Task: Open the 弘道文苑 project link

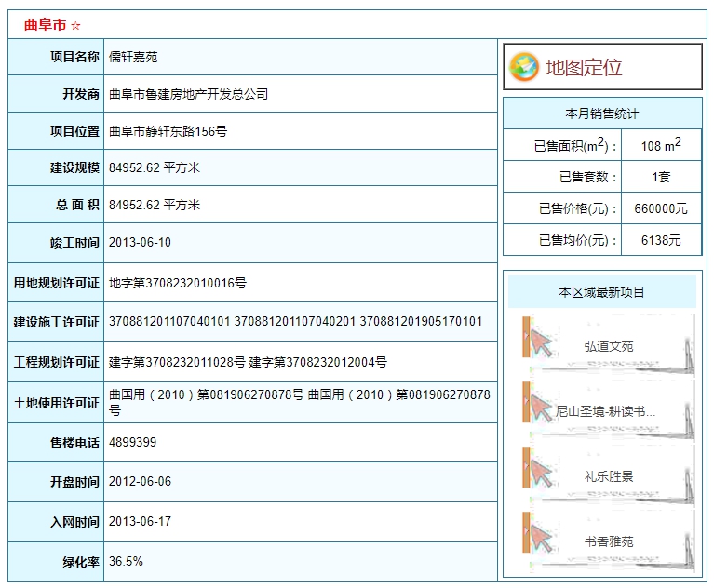Action: (609, 346)
